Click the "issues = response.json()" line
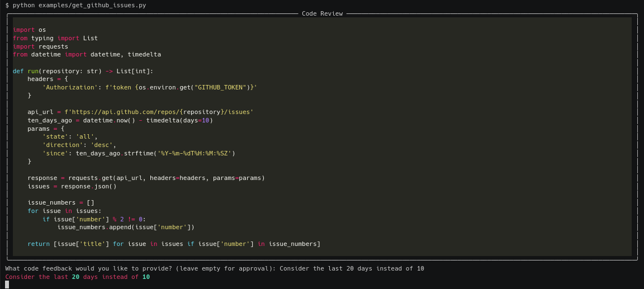Viewport: 644px width, 289px height. (72, 186)
